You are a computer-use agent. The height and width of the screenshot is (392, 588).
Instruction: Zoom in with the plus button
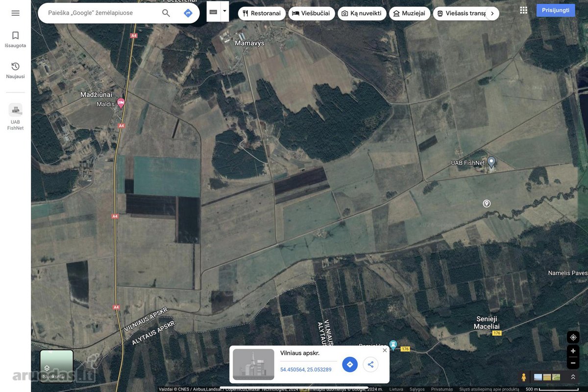pos(573,351)
